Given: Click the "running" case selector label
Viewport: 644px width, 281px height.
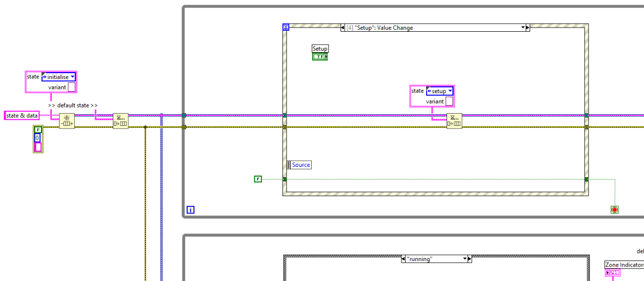Looking at the screenshot, I should pyautogui.click(x=419, y=259).
